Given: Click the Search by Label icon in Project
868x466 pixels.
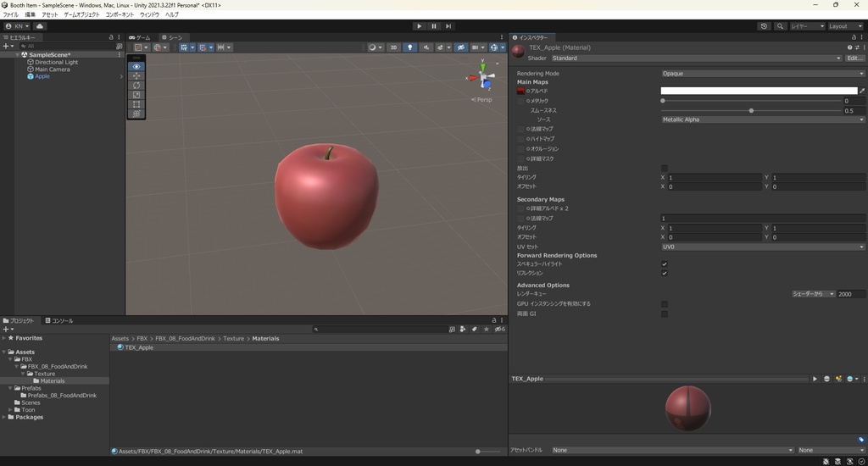Looking at the screenshot, I should click(x=475, y=330).
